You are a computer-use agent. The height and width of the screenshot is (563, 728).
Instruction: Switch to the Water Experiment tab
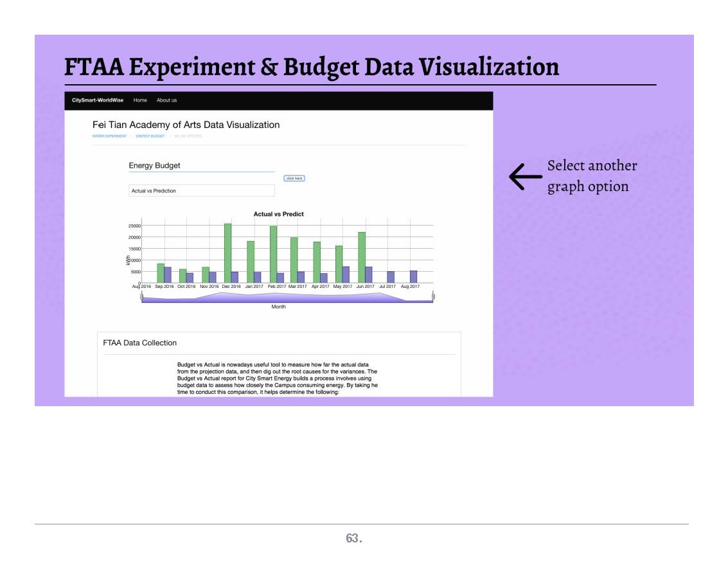pyautogui.click(x=109, y=136)
